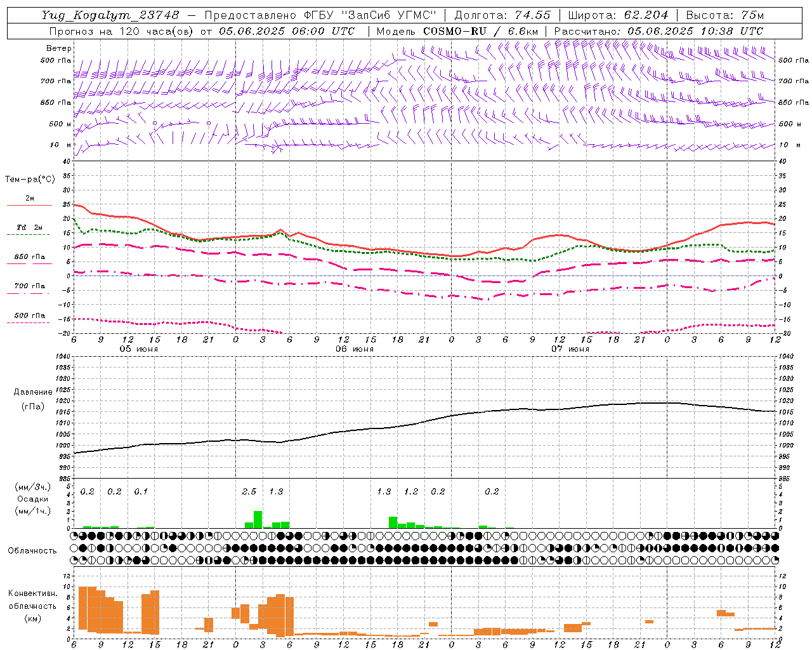The height and width of the screenshot is (650, 812).
Task: Click the 0.1 precipitation total value
Action: coord(141,492)
